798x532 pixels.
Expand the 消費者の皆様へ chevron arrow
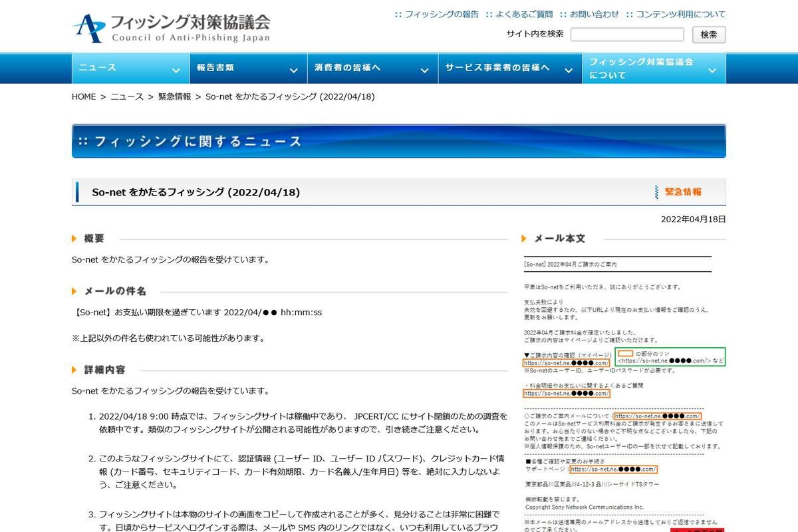click(x=424, y=70)
